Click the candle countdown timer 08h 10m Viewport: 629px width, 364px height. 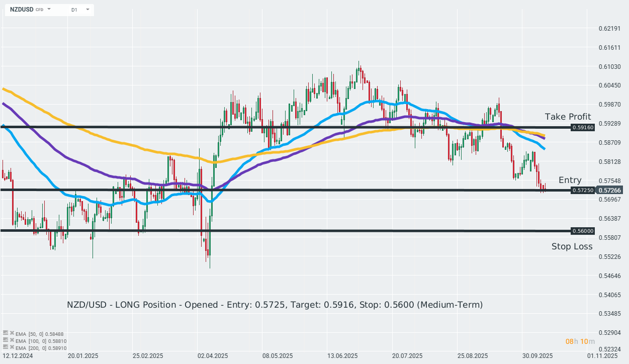tap(580, 342)
